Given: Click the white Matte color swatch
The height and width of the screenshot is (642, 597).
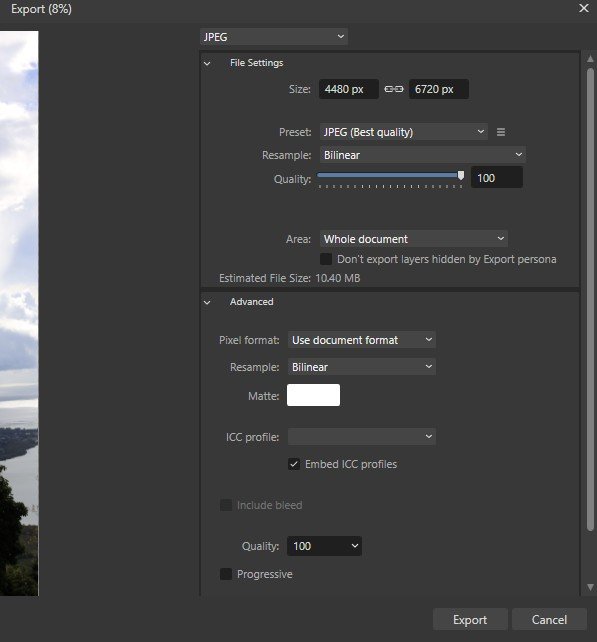Looking at the screenshot, I should pyautogui.click(x=313, y=395).
